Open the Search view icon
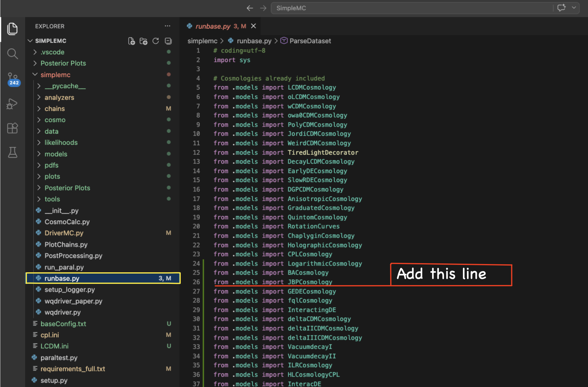 coord(12,54)
